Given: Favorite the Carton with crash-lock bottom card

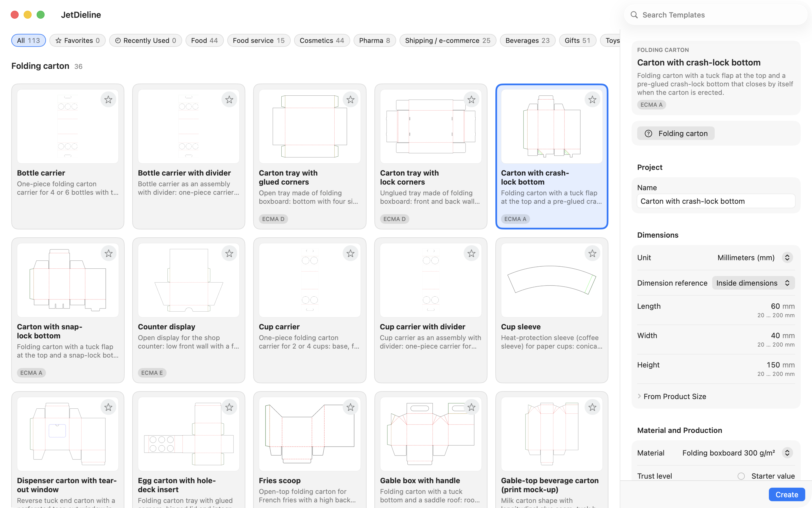Looking at the screenshot, I should click(x=592, y=99).
